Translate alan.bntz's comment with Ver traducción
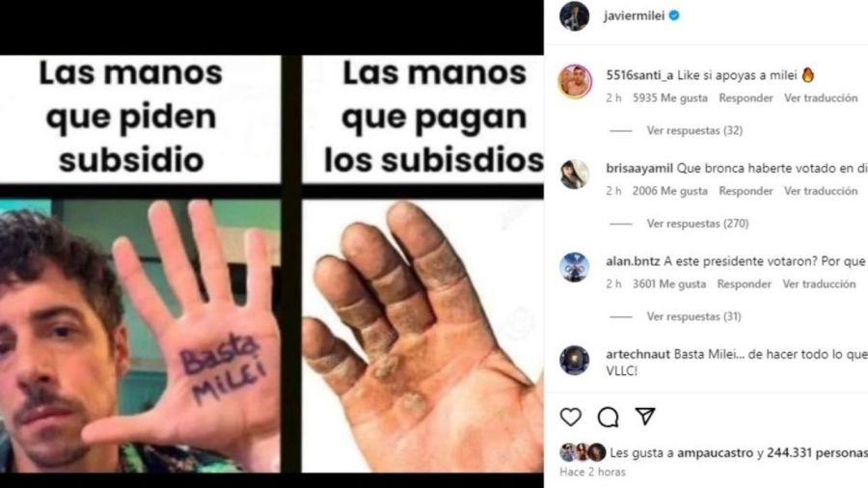The width and height of the screenshot is (868, 488). (819, 284)
